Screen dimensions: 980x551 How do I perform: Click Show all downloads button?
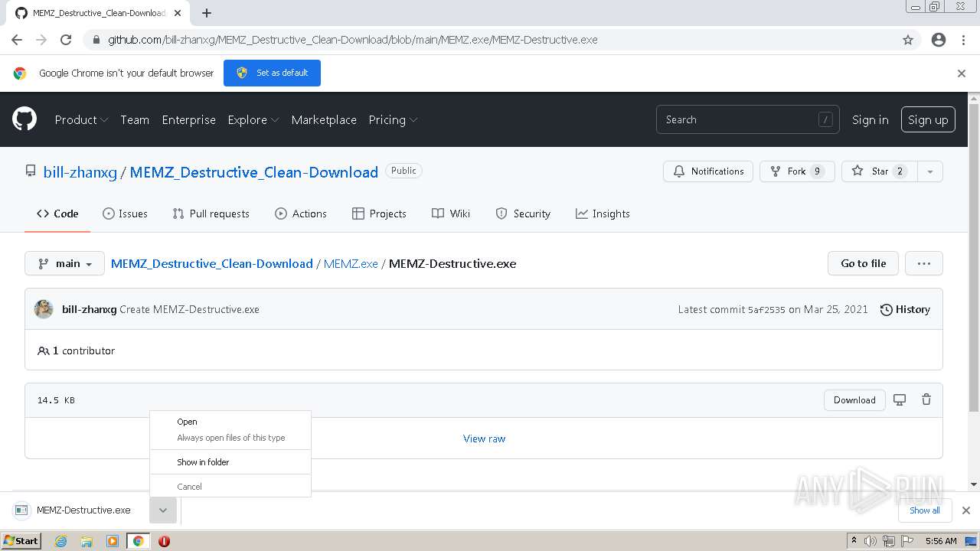924,510
